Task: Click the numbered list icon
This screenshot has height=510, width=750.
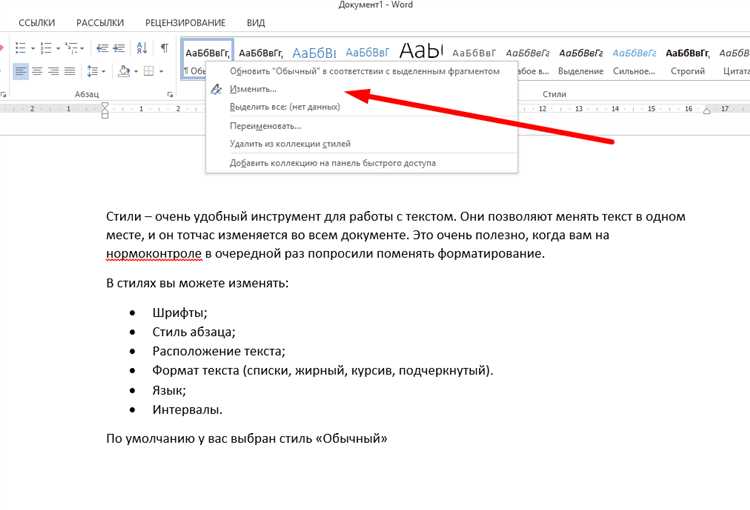Action: tap(46, 48)
